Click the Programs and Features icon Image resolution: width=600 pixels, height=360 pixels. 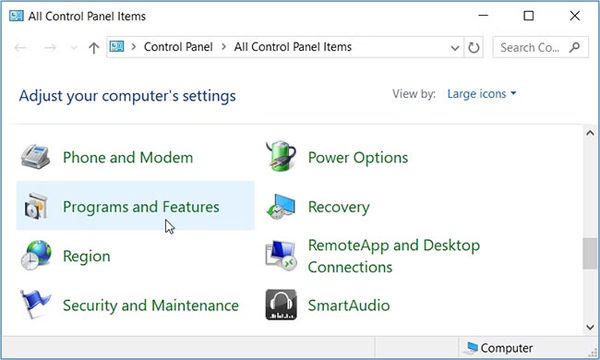(x=36, y=206)
